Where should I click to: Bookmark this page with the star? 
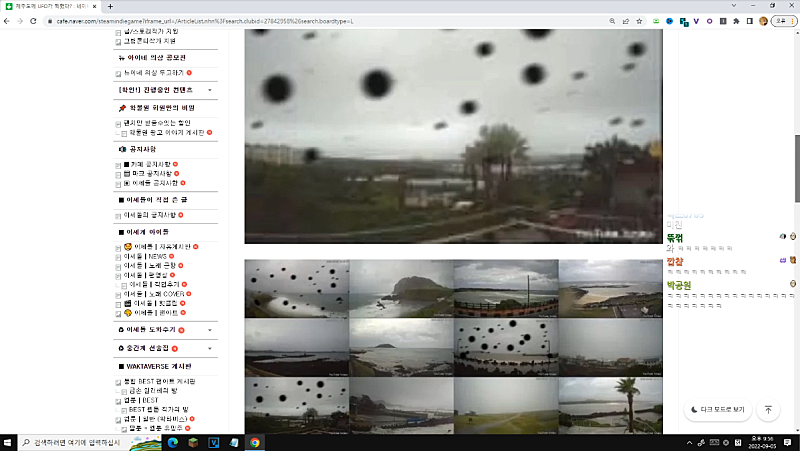click(x=639, y=21)
